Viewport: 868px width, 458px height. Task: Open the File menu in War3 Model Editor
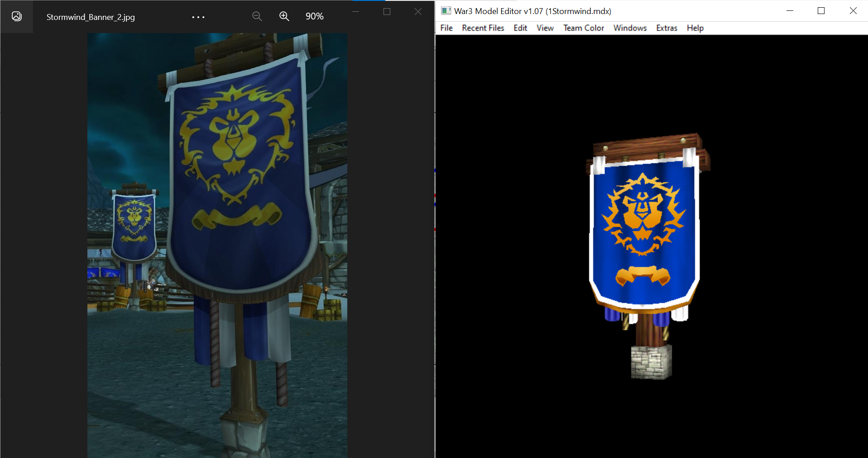coord(446,28)
